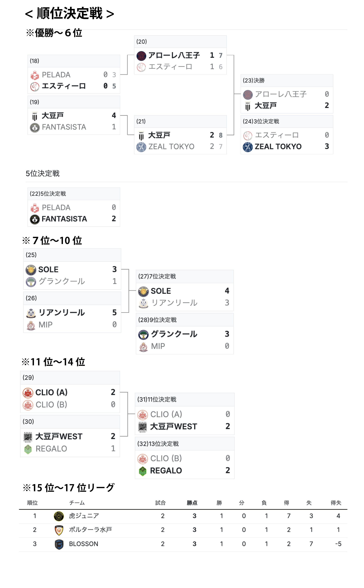364x588 pixels.
Task: Click the グランクール name in 9位決定戦
Action: 174,334
